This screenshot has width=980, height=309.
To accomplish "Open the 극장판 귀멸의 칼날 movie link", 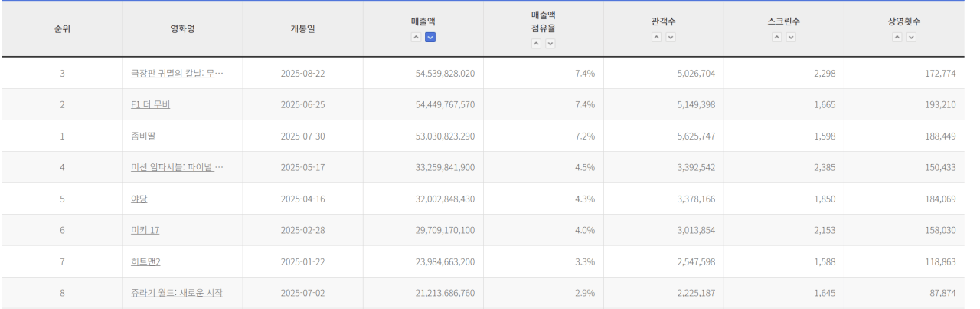I will tap(177, 74).
